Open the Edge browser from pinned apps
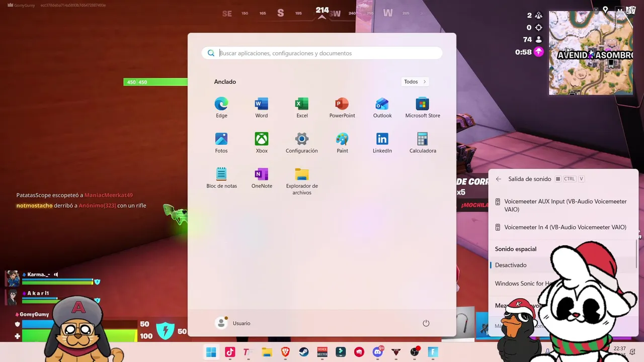This screenshot has height=362, width=644. (221, 108)
